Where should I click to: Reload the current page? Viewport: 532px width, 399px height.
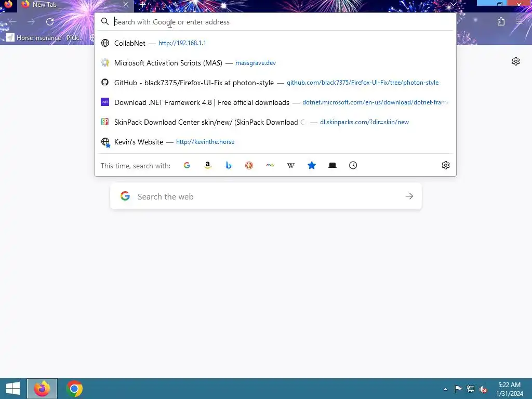pos(50,22)
